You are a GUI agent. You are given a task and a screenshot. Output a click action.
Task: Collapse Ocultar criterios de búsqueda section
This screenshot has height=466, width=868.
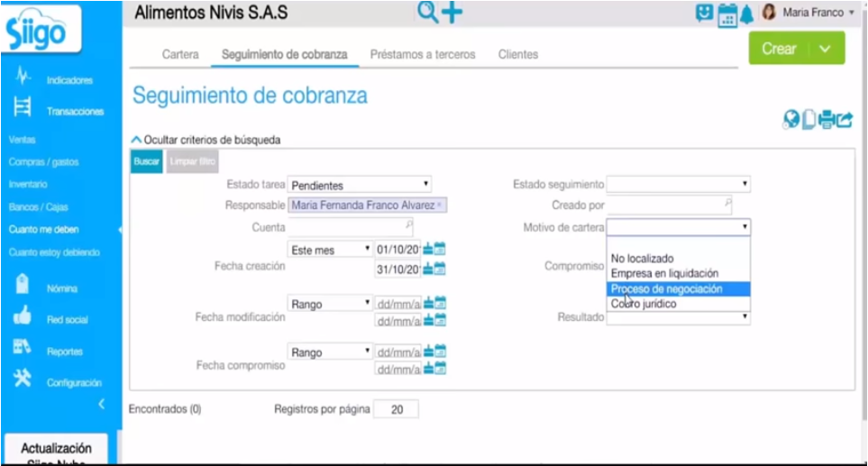click(x=206, y=140)
